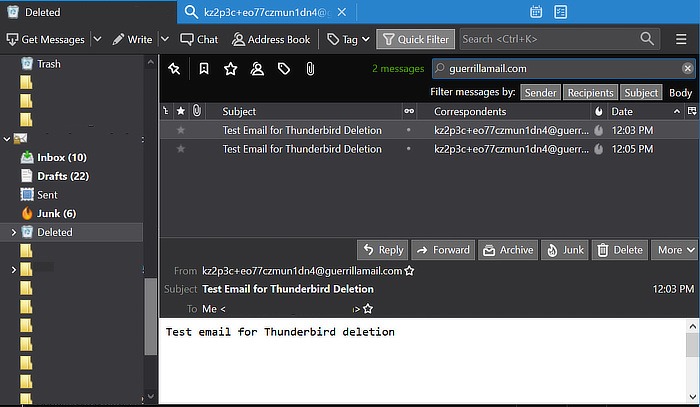This screenshot has width=700, height=407.
Task: Open Chat
Action: click(199, 39)
